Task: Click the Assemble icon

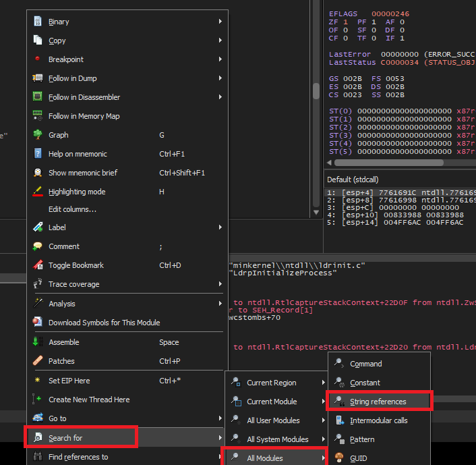Action: (x=38, y=342)
